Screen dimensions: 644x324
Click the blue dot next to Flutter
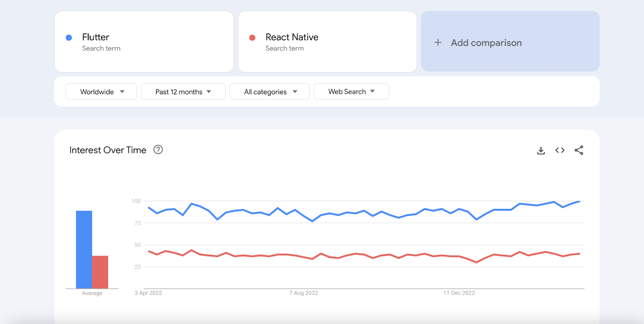(69, 37)
